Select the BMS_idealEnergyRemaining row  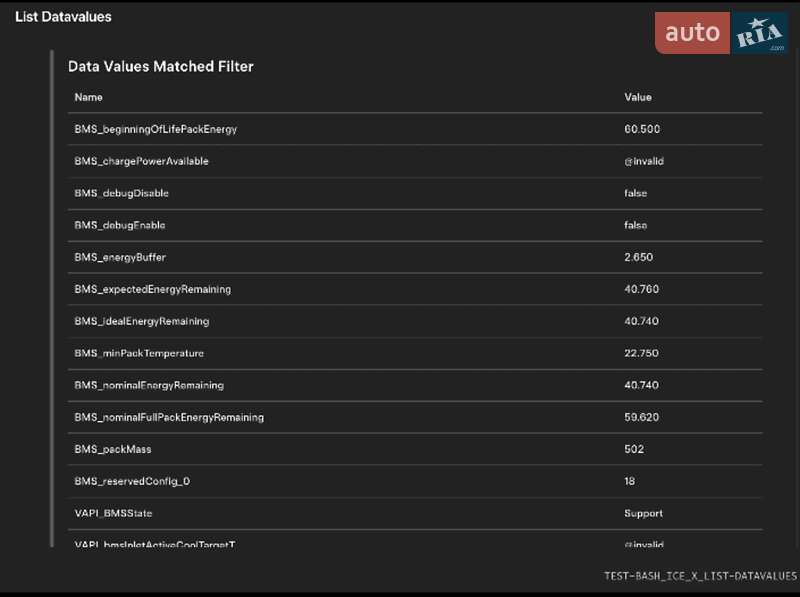[x=415, y=321]
